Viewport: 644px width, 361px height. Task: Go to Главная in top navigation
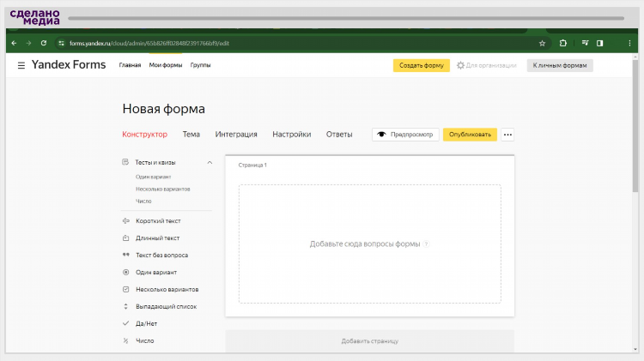point(130,65)
